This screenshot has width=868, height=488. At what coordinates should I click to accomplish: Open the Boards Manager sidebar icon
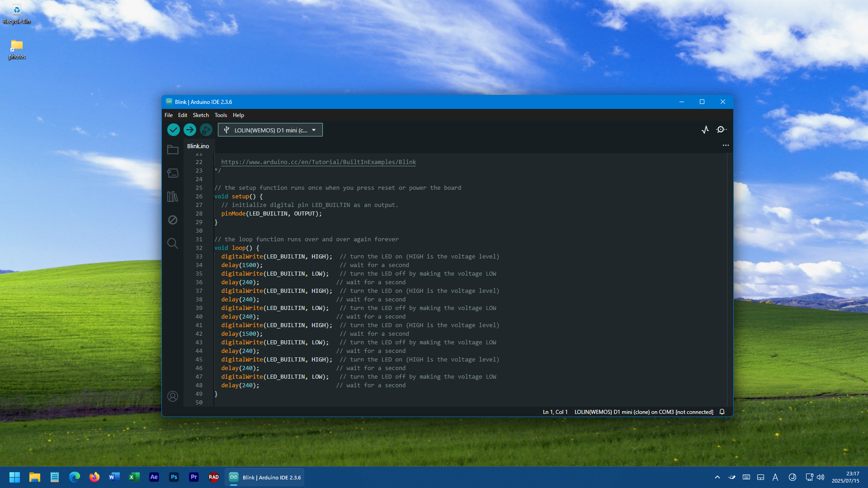pos(173,173)
